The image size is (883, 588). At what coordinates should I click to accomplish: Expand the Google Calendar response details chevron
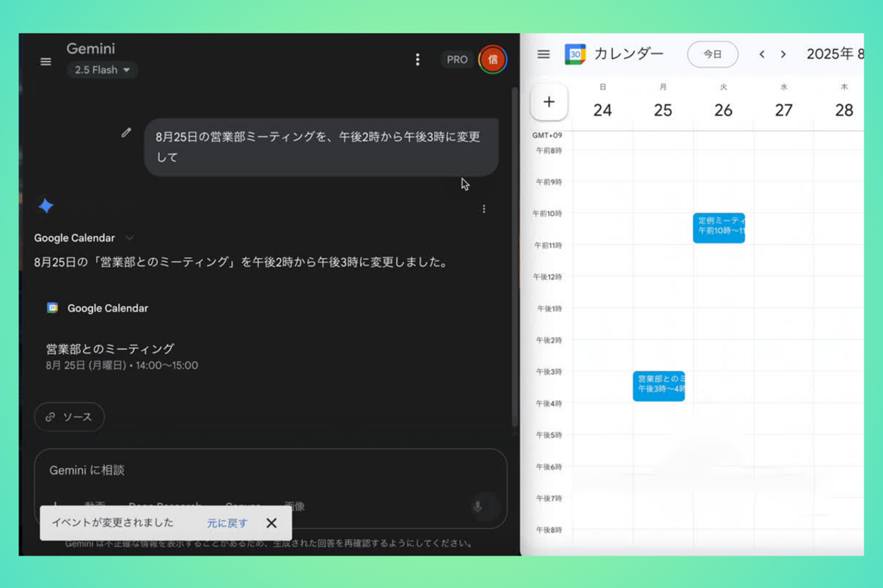pos(130,238)
